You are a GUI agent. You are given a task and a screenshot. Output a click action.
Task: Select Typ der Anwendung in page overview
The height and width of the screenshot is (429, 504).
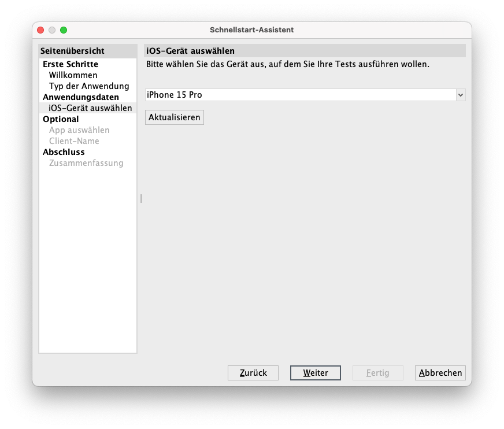[x=89, y=86]
